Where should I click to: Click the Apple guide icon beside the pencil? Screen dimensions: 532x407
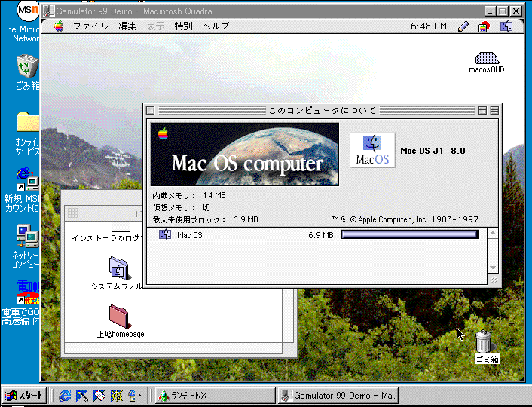tap(484, 26)
